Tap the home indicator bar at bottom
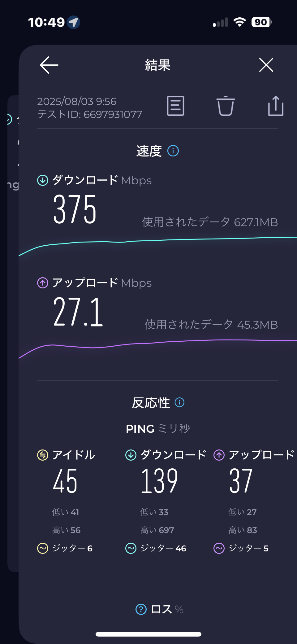Viewport: 297px width, 644px height. coord(148,634)
